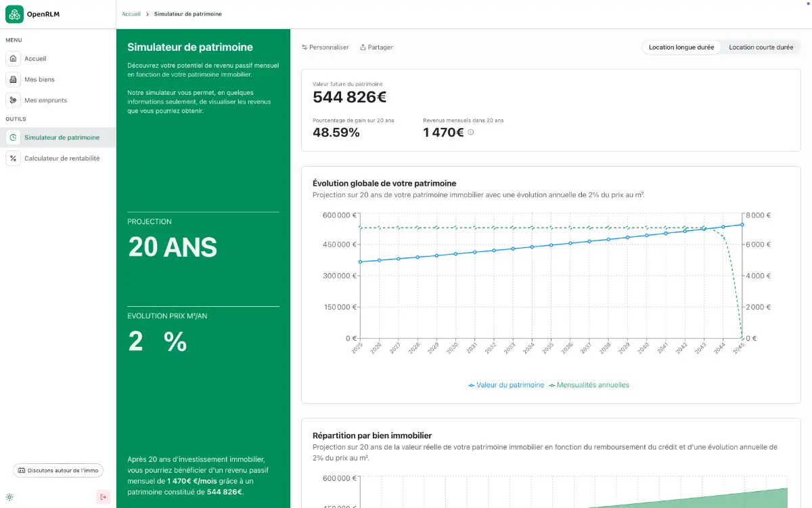Click the red logout icon
The image size is (812, 508).
(103, 497)
